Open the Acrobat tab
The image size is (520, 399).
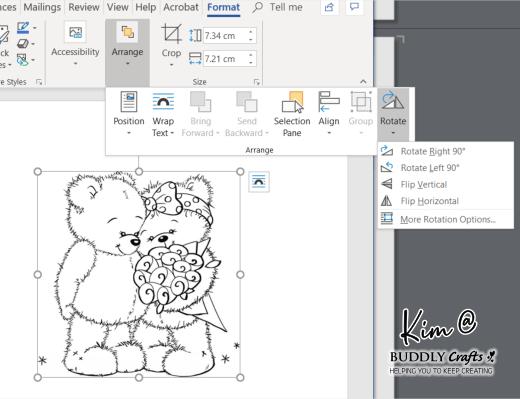tap(181, 7)
